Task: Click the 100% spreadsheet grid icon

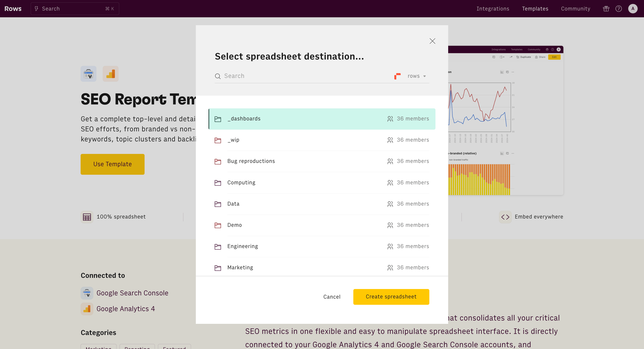Action: pos(87,217)
